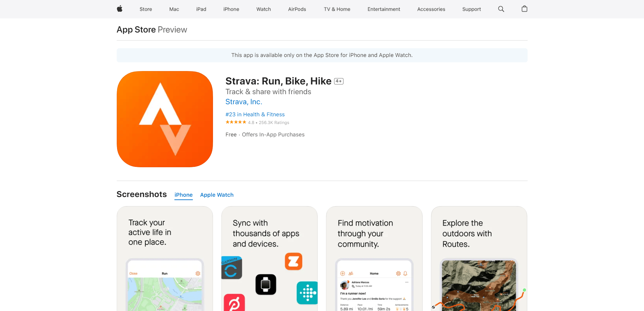Click the orange gear icon in Home screenshot
Image resolution: width=644 pixels, height=311 pixels.
tap(398, 273)
